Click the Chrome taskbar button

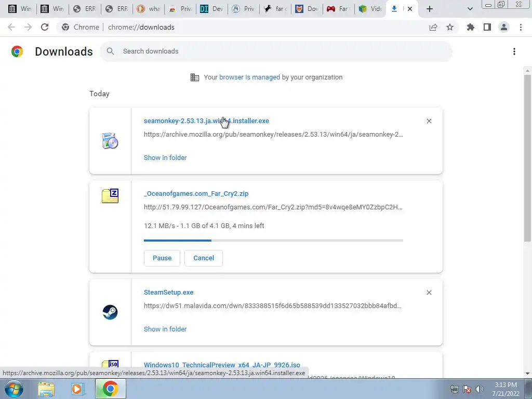[110, 389]
